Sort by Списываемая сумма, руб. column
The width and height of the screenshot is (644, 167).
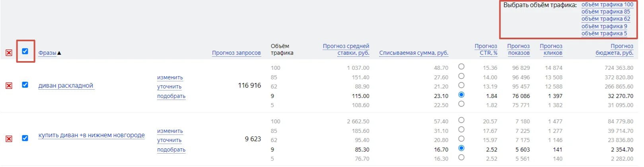[414, 53]
